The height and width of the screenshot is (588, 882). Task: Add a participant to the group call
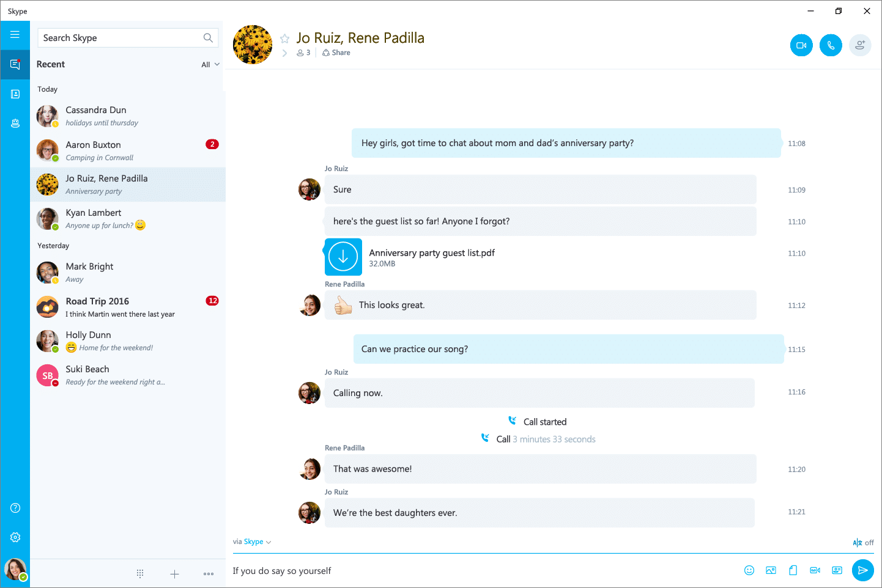[860, 45]
